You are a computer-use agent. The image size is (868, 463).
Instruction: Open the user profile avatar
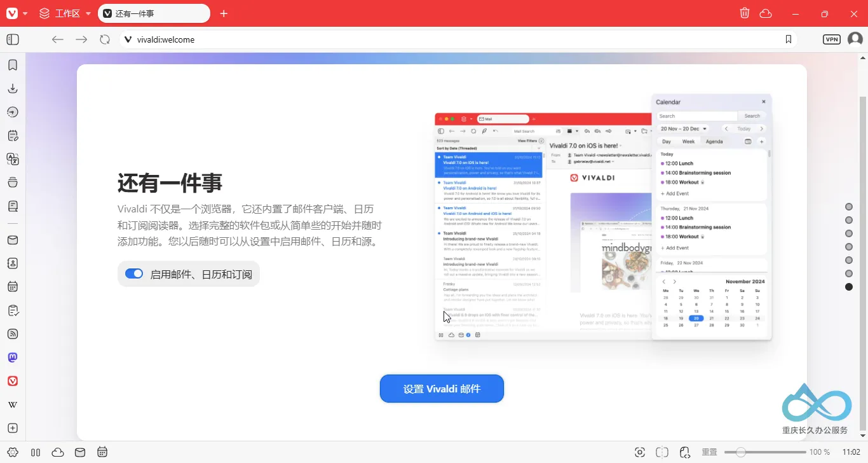pos(855,39)
